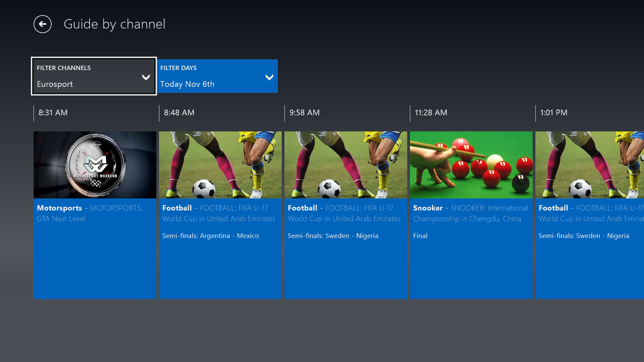Click the FILTER CHANNELS label
The width and height of the screenshot is (644, 362).
coord(64,68)
